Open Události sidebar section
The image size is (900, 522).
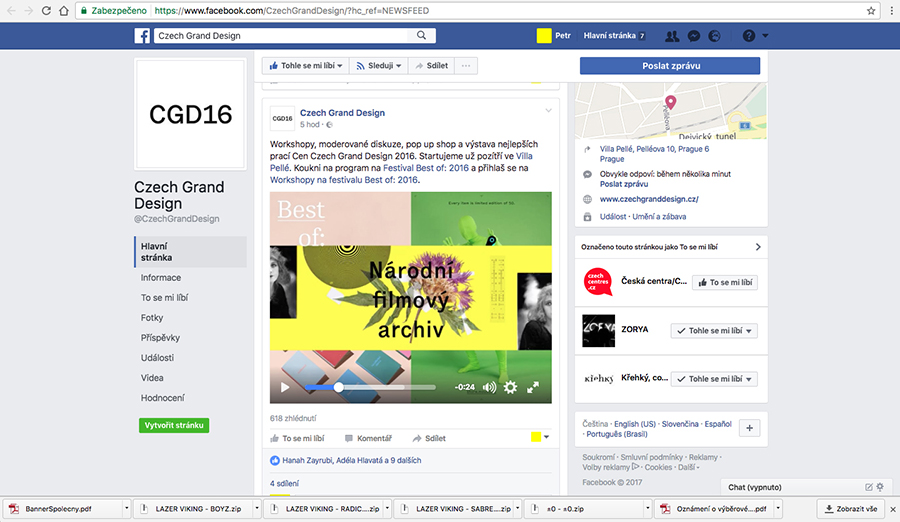pos(157,358)
